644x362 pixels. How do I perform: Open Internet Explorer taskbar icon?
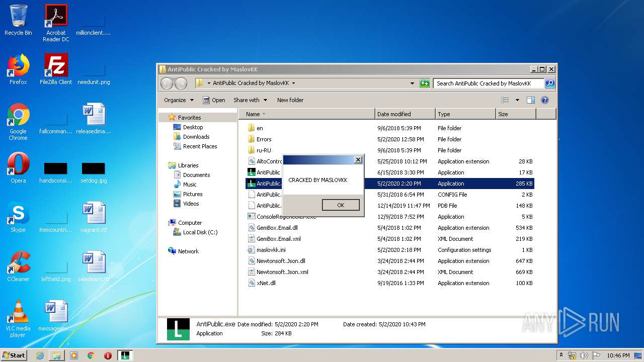tap(40, 355)
